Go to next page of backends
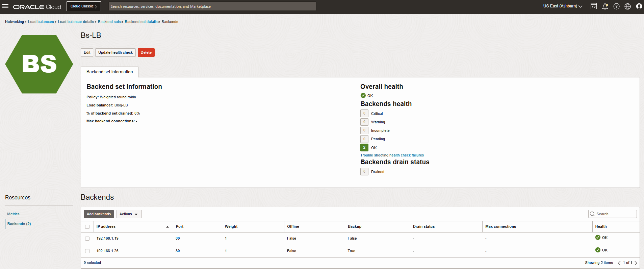The height and width of the screenshot is (269, 644). (636, 263)
